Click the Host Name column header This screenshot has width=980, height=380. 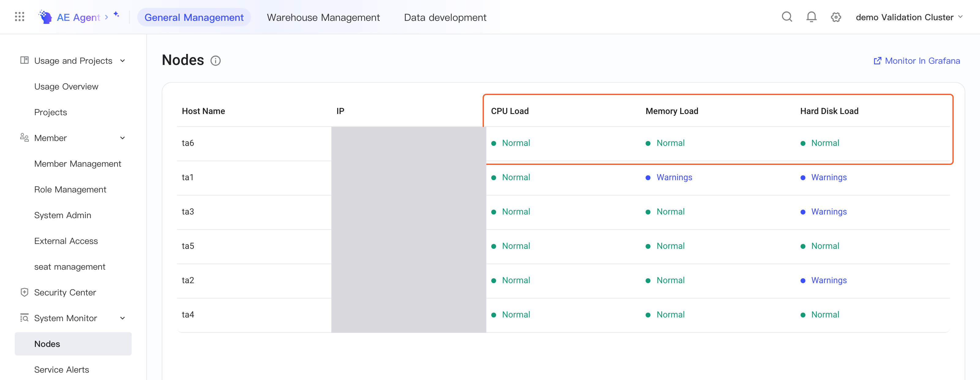(x=203, y=111)
